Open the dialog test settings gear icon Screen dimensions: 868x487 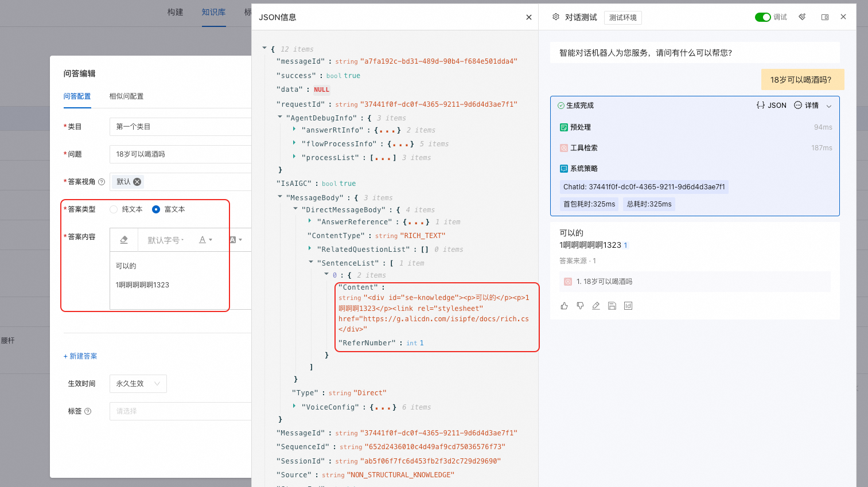tap(556, 17)
